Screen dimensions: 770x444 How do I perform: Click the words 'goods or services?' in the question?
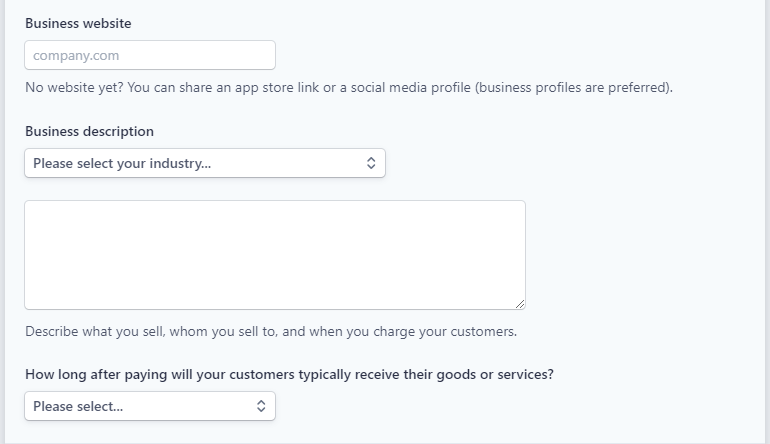(x=495, y=375)
